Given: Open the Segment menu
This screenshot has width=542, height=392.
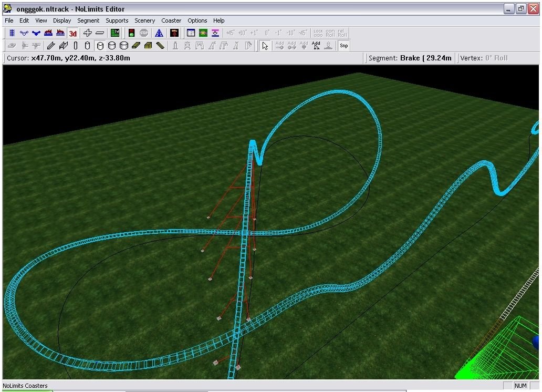Looking at the screenshot, I should (x=88, y=21).
